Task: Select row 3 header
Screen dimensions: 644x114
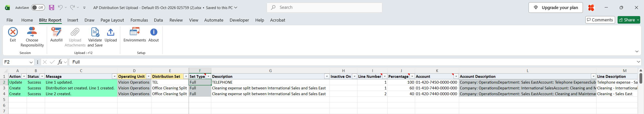Action: click(4, 88)
